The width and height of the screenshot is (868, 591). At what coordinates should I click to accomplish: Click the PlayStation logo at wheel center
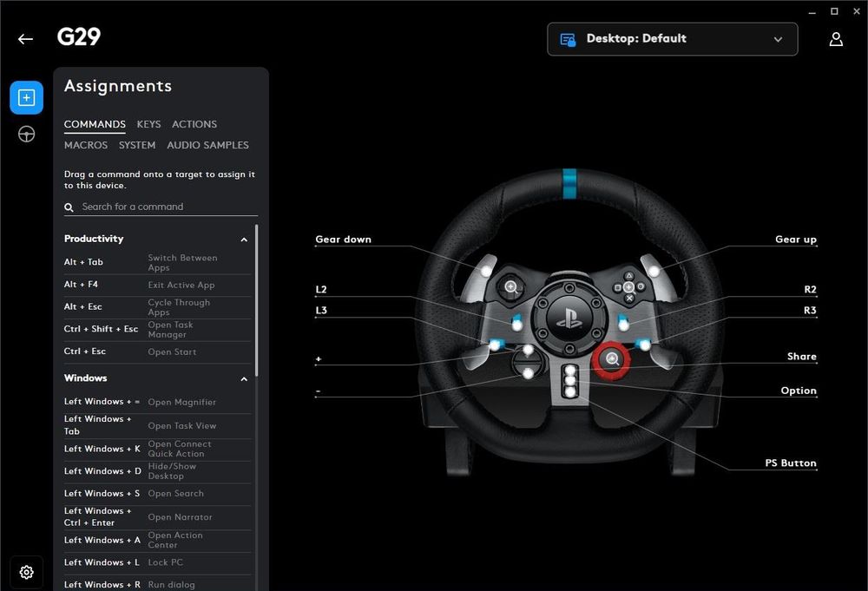click(569, 317)
